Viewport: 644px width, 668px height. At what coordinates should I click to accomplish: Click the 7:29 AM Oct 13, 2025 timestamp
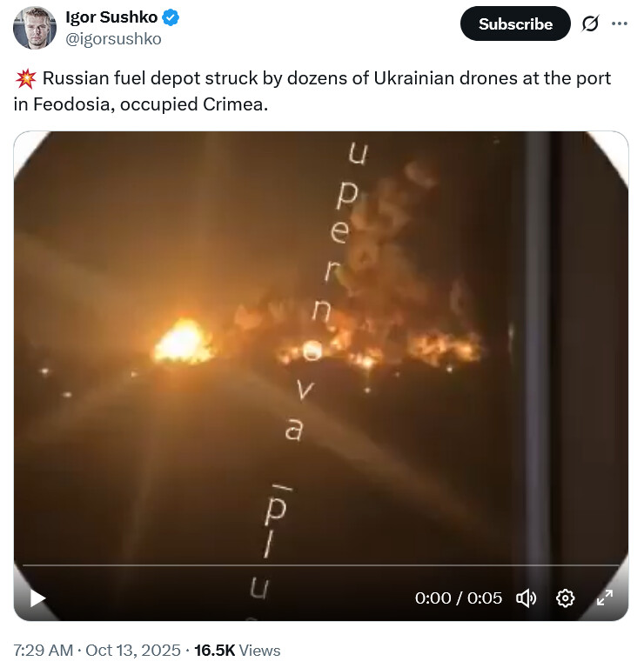[97, 650]
